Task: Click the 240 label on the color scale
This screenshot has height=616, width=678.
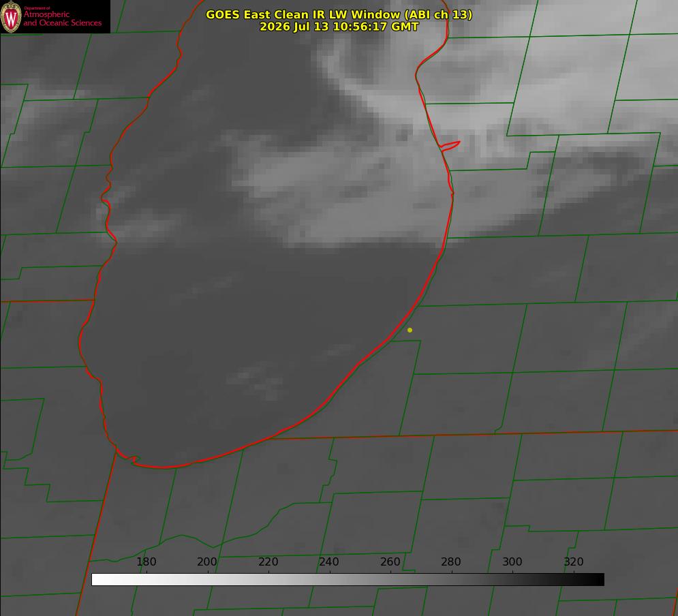Action: (329, 561)
